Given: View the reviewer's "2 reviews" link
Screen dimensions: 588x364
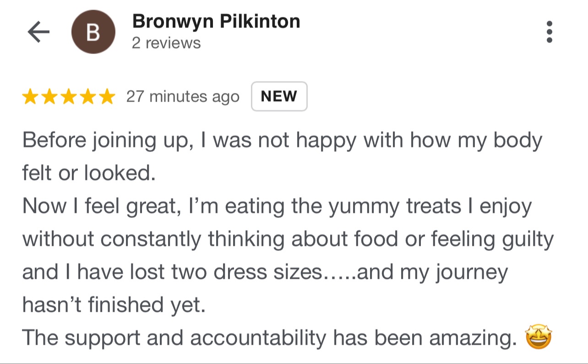Looking at the screenshot, I should [x=166, y=43].
